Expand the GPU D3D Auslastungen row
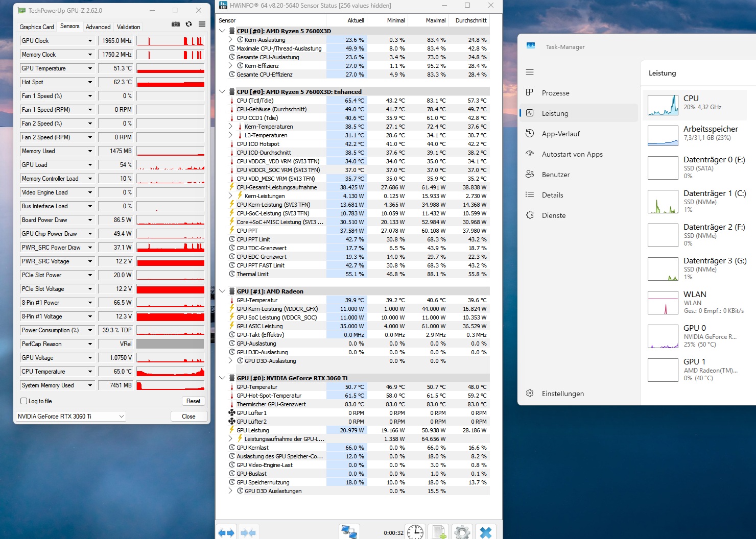The width and height of the screenshot is (756, 539). (x=231, y=491)
